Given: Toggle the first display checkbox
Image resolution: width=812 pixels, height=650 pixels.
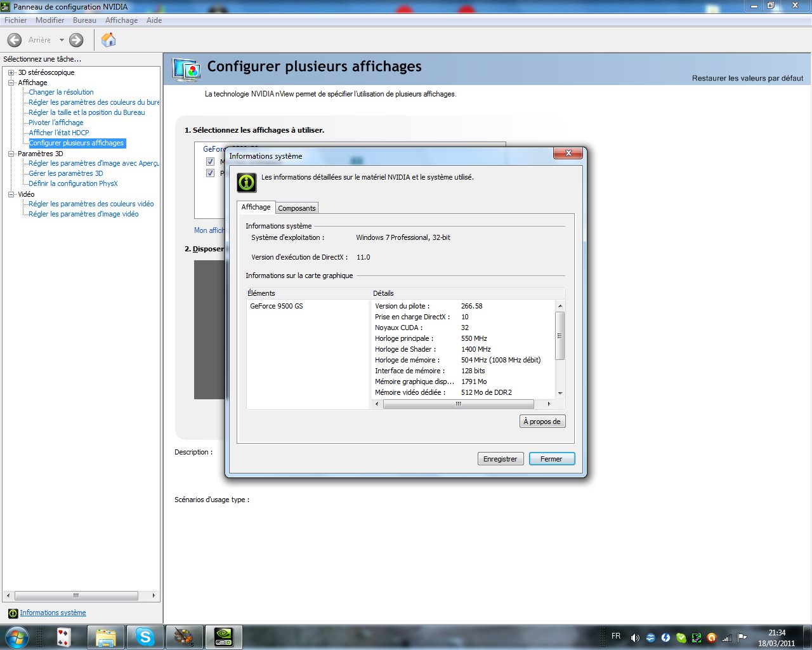Looking at the screenshot, I should pos(210,162).
